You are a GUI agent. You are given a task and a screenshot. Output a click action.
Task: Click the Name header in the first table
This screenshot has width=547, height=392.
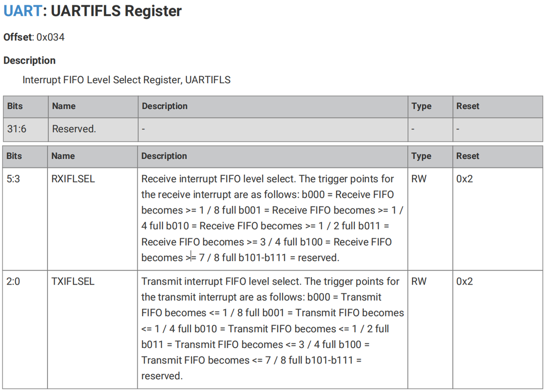point(64,106)
